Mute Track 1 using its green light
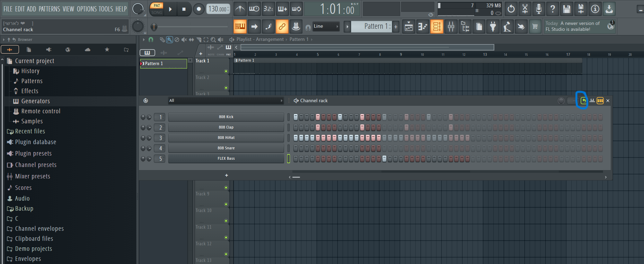Image resolution: width=644 pixels, height=264 pixels. tap(226, 71)
